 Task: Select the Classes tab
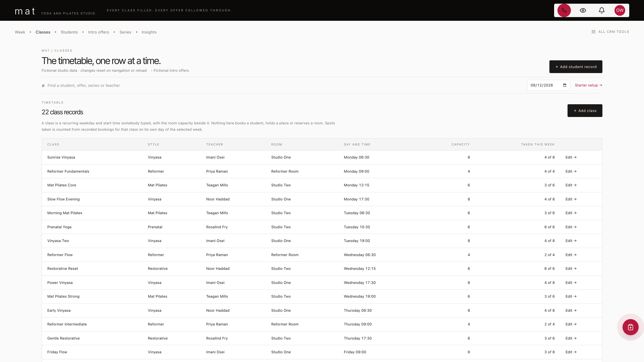point(43,32)
